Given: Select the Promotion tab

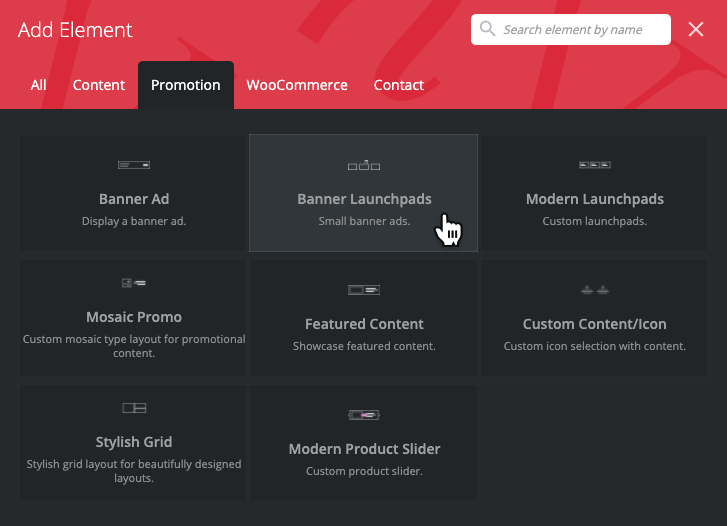Looking at the screenshot, I should (x=185, y=85).
